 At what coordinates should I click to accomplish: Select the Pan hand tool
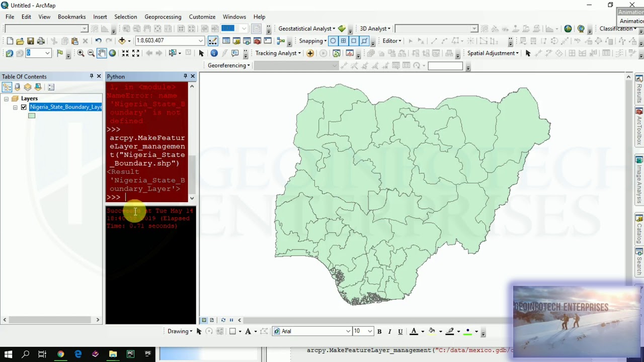(x=102, y=53)
